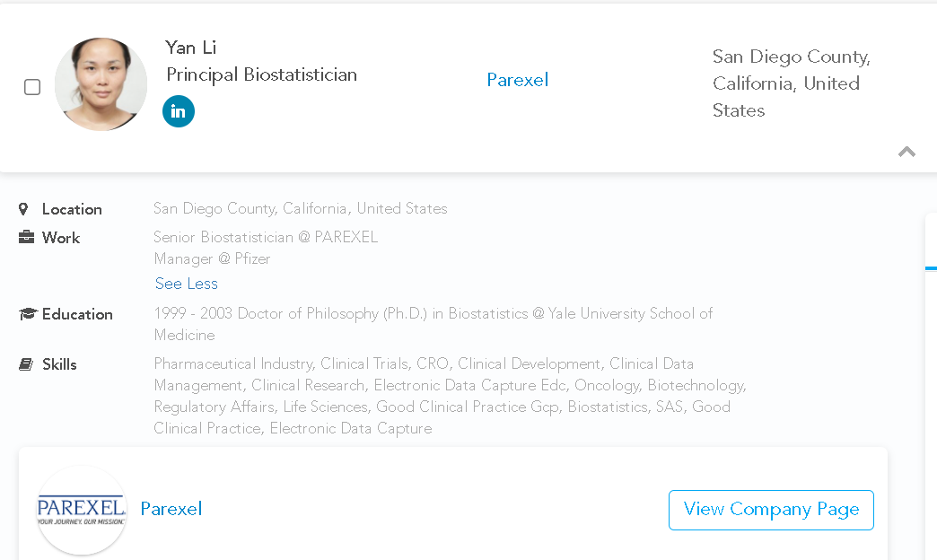Viewport: 937px width, 560px height.
Task: Collapse the profile details with the chevron
Action: 906,152
